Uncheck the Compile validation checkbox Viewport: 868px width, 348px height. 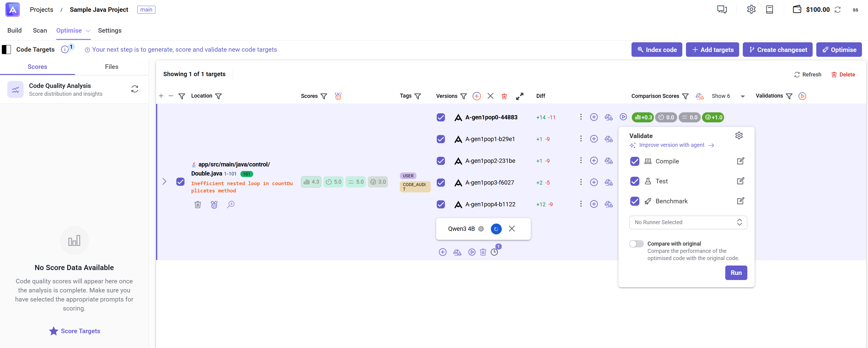(x=635, y=161)
